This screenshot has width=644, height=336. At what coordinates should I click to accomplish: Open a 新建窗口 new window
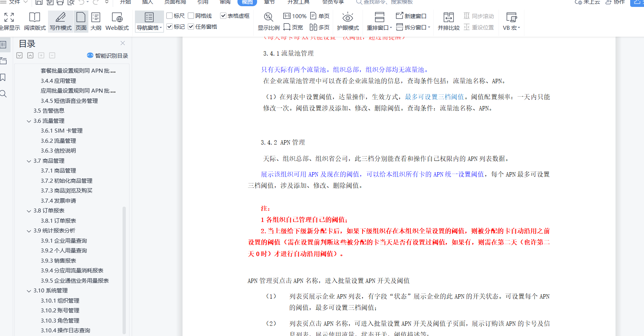point(411,16)
